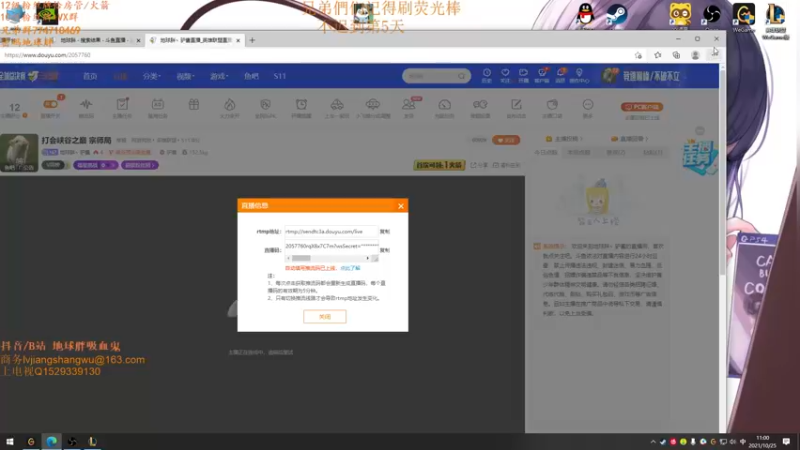The image size is (800, 450).
Task: Click the gift box icon in streamer toolbar
Action: pos(194,105)
